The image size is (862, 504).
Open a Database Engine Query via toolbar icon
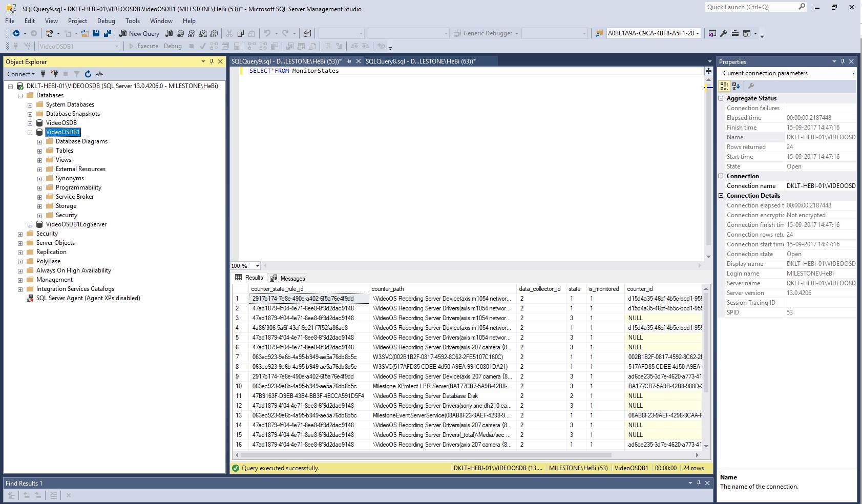click(x=169, y=33)
